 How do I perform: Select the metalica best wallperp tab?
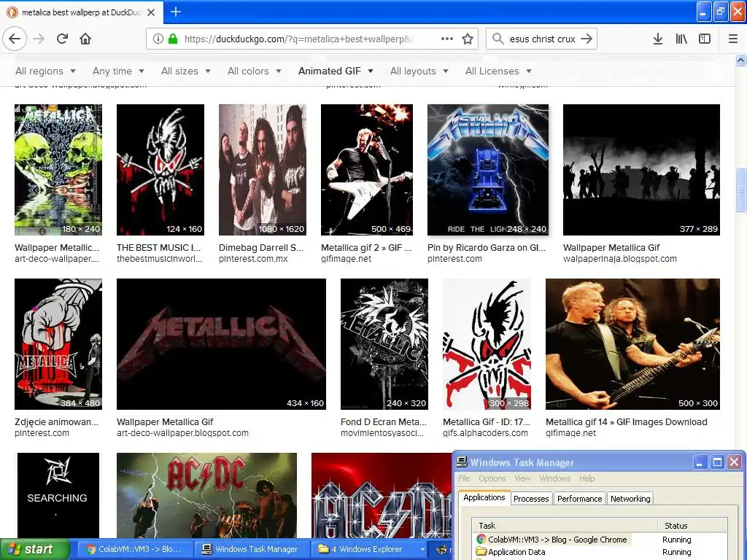coord(82,12)
